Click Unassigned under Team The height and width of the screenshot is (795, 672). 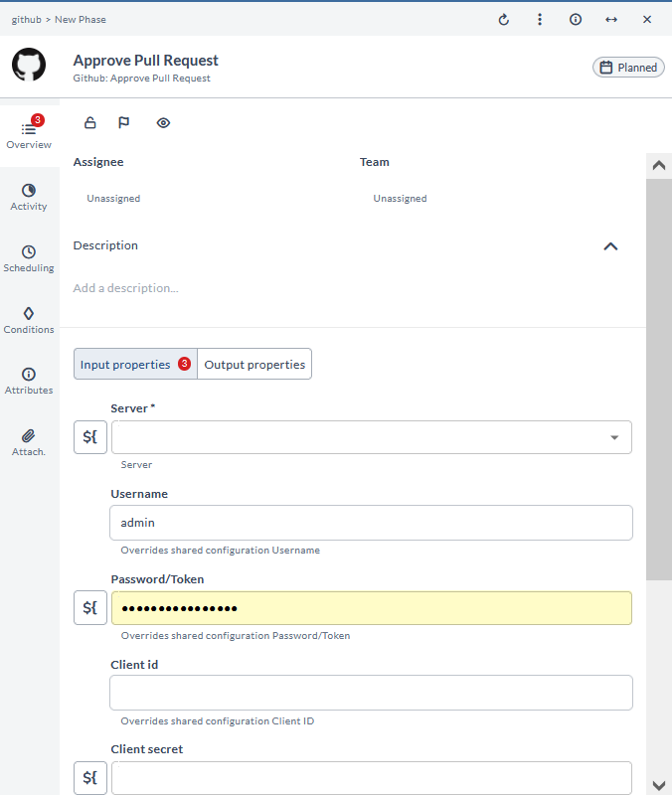point(400,199)
